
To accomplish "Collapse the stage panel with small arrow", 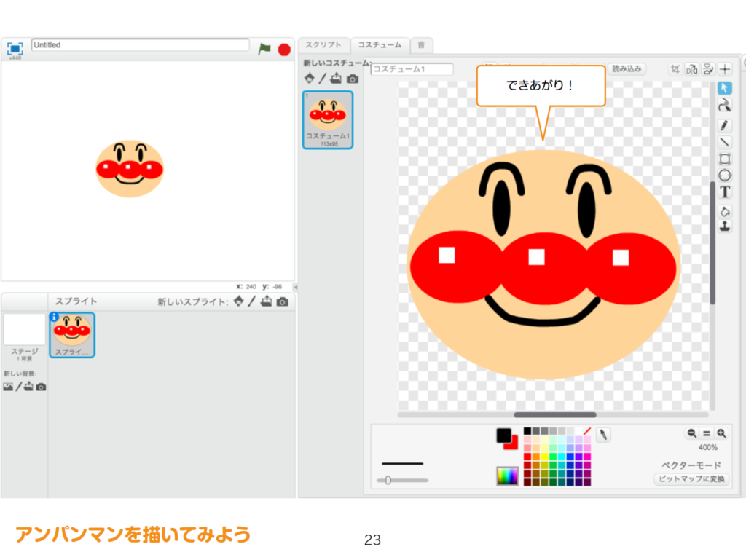I will coord(295,287).
